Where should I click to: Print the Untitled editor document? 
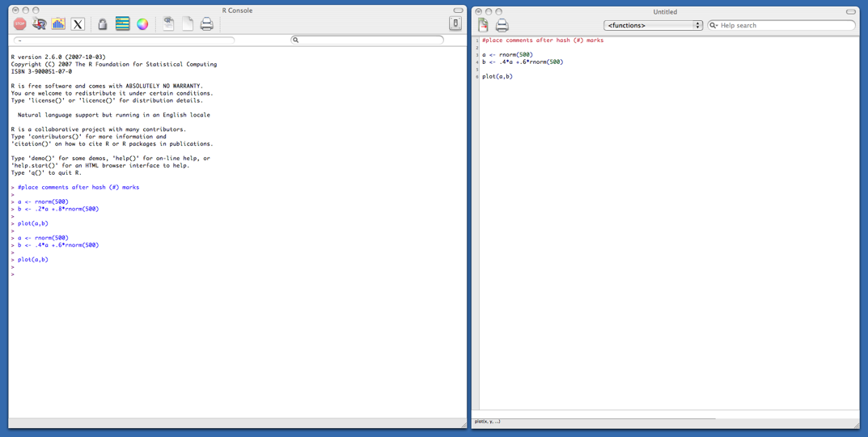pos(502,26)
